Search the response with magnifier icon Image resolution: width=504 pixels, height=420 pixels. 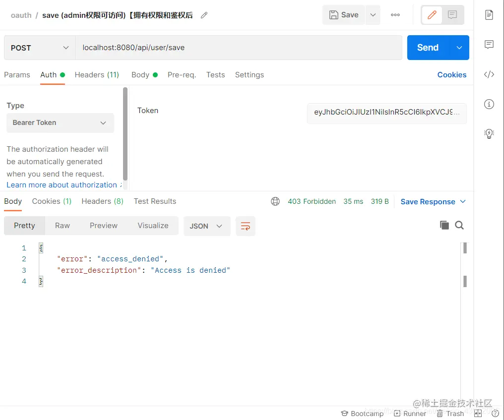click(x=459, y=225)
